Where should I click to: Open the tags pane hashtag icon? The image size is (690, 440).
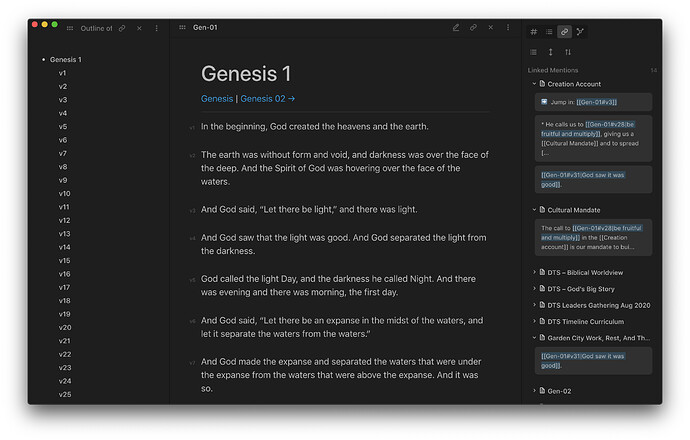533,32
